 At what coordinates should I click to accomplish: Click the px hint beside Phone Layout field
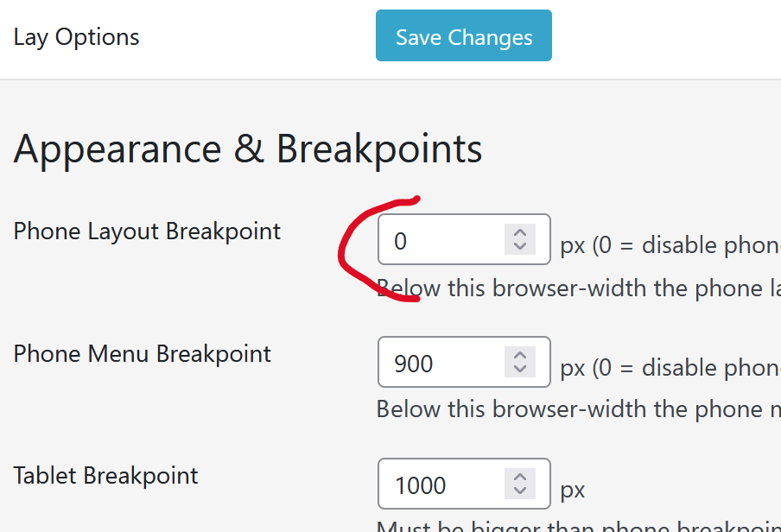click(670, 245)
